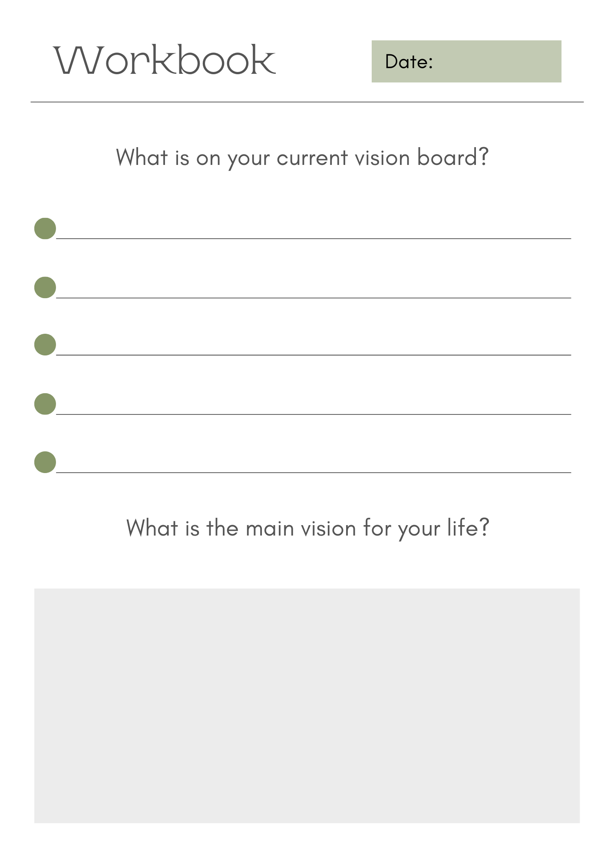
Task: Select the Workbook title heading
Action: tap(165, 60)
